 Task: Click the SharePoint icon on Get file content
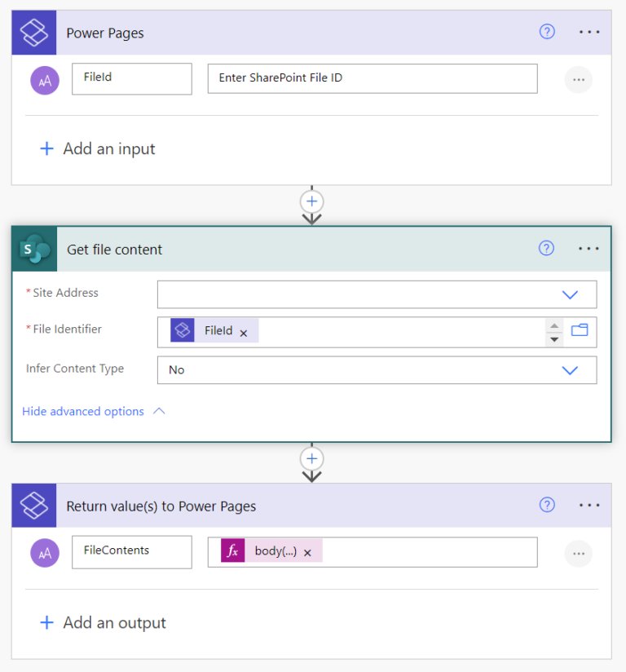pos(33,248)
